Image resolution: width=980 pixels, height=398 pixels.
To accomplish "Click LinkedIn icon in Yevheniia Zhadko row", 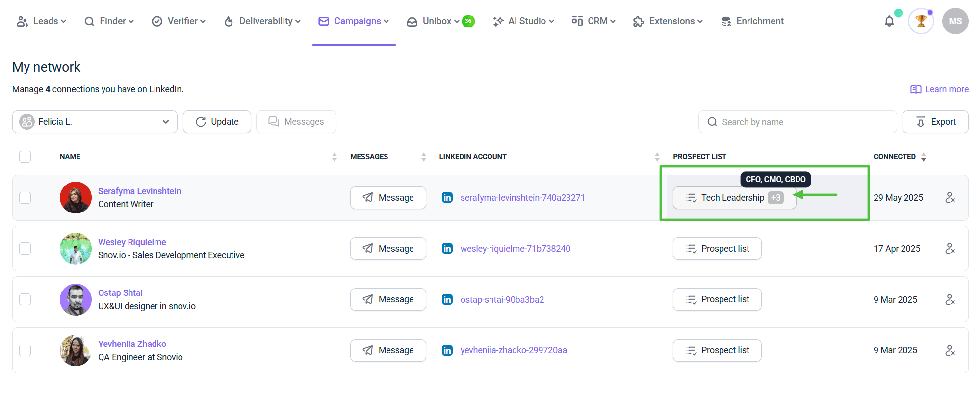I will pyautogui.click(x=447, y=350).
